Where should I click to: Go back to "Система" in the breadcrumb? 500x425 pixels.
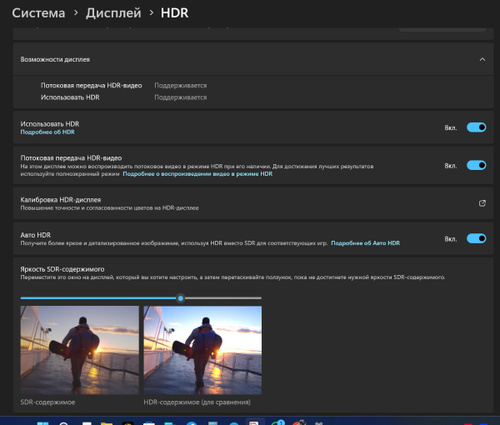(39, 13)
